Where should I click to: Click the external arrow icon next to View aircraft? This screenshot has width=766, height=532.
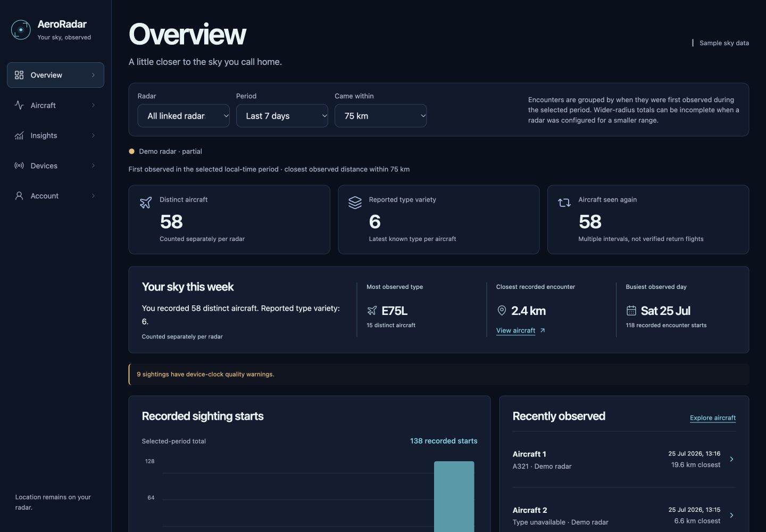coord(543,330)
